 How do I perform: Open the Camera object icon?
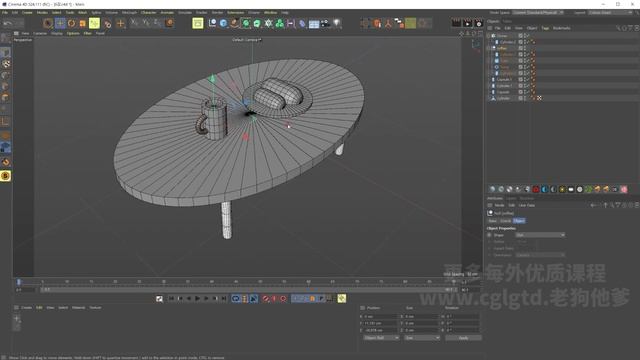(325, 23)
